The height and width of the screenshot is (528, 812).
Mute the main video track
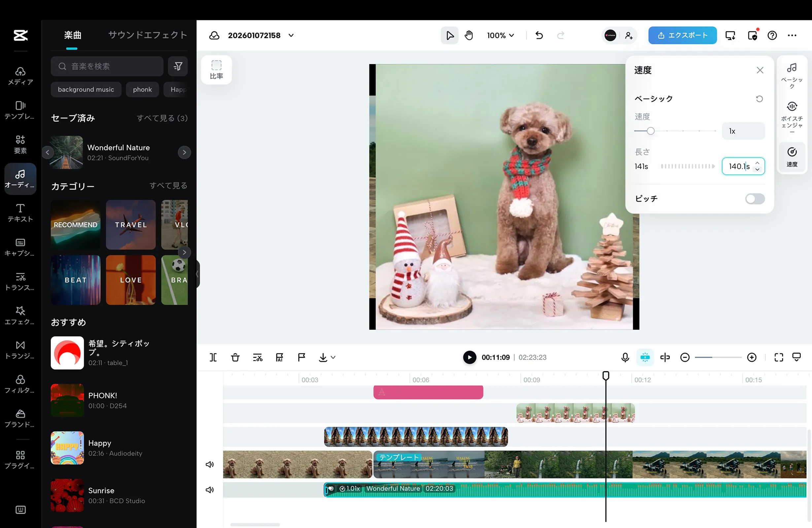[210, 464]
